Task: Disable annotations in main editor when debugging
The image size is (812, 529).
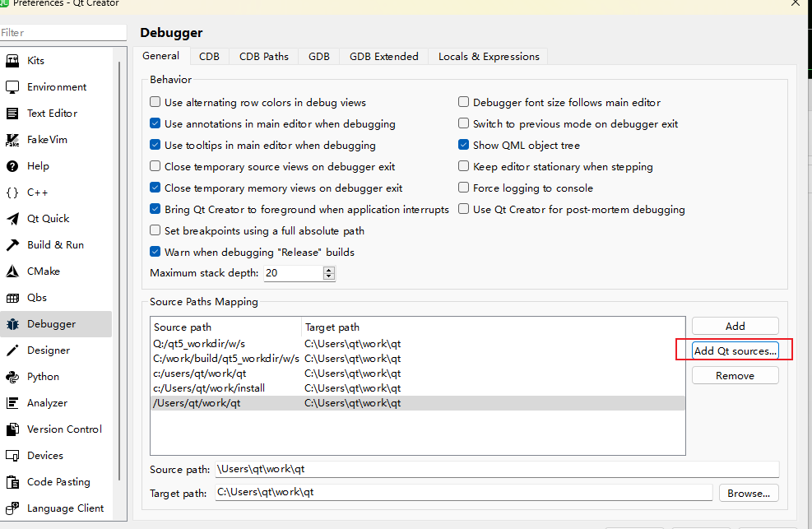Action: click(155, 123)
